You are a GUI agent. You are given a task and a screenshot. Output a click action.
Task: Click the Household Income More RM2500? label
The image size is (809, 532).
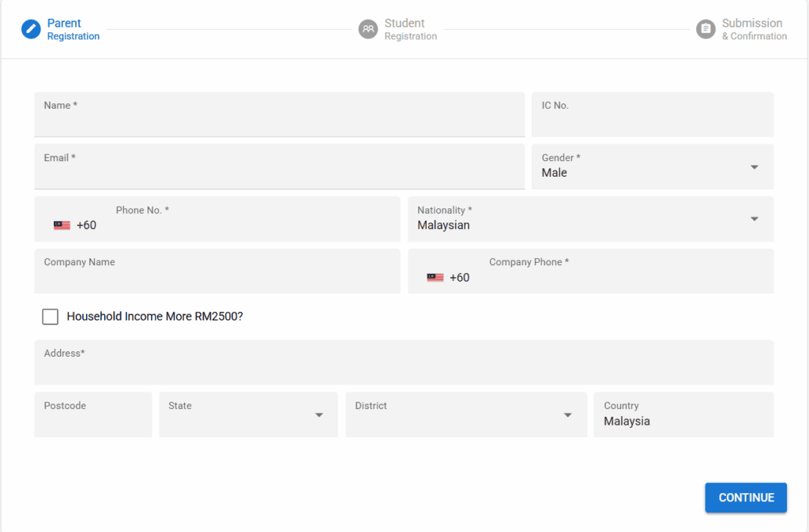tap(155, 317)
